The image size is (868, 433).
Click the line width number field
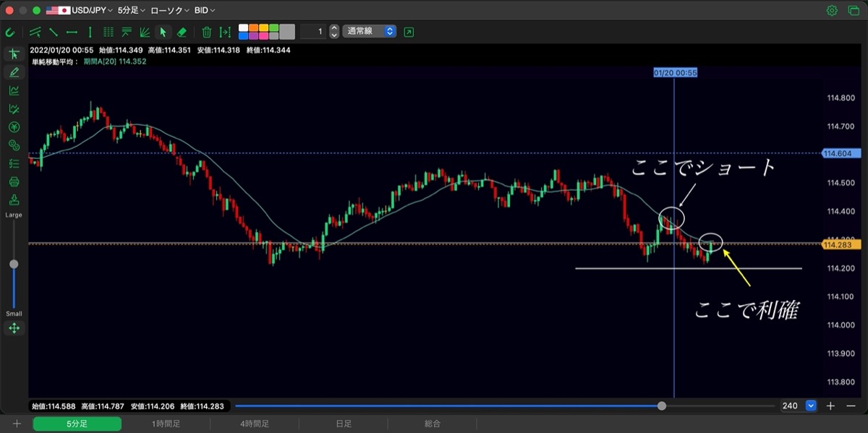click(x=312, y=32)
